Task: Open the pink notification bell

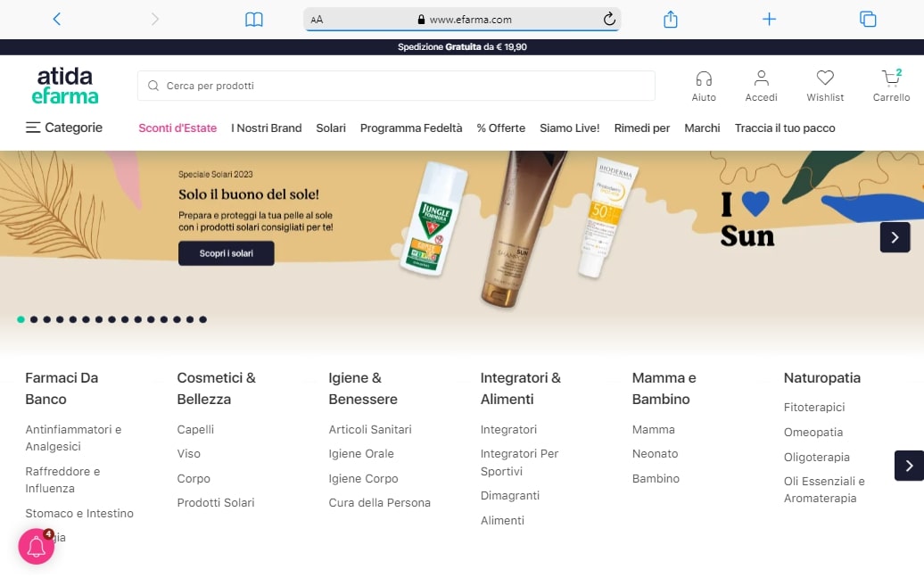Action: point(37,546)
